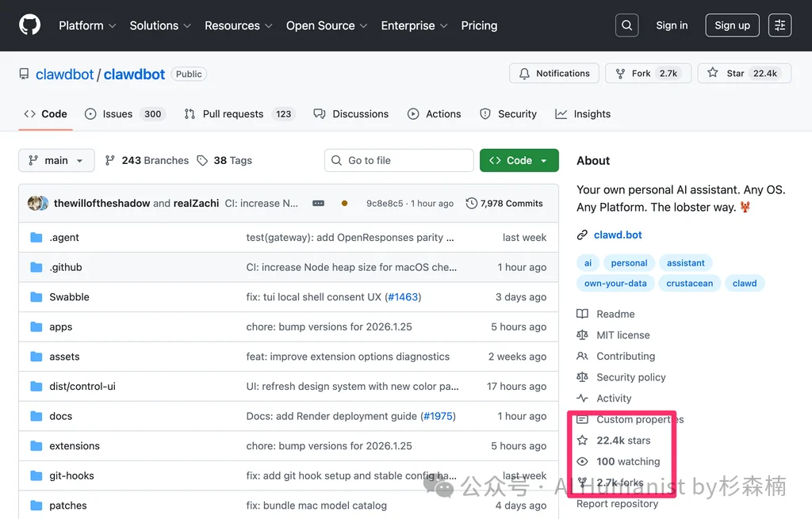Open the Platform menu in header
The image size is (812, 519).
(x=87, y=25)
